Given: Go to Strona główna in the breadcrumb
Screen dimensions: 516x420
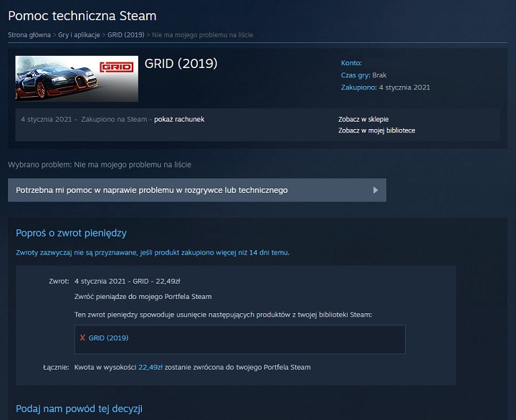Looking at the screenshot, I should coord(29,34).
